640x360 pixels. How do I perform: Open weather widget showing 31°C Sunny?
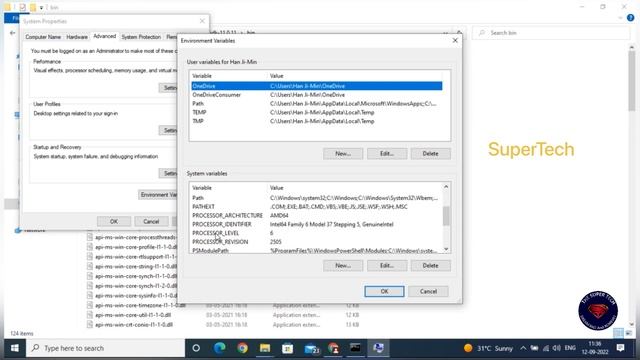point(488,348)
